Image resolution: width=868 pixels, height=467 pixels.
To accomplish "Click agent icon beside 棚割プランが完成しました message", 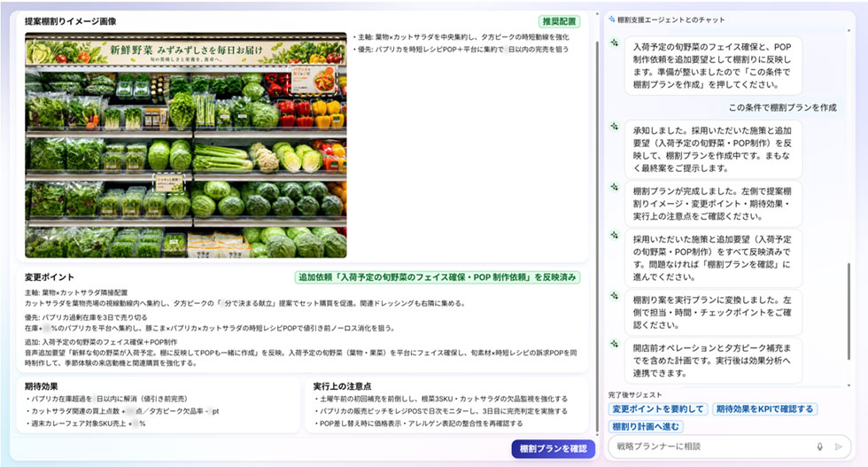I will click(615, 187).
